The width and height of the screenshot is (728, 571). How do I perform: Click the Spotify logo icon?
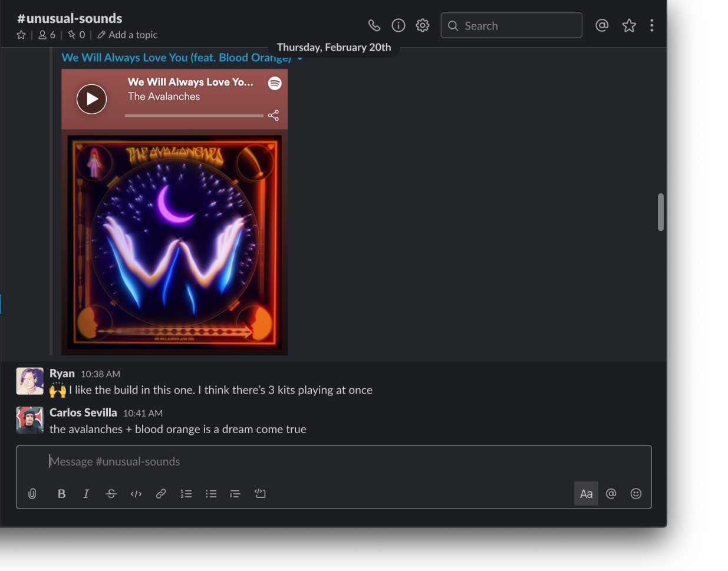(x=275, y=83)
